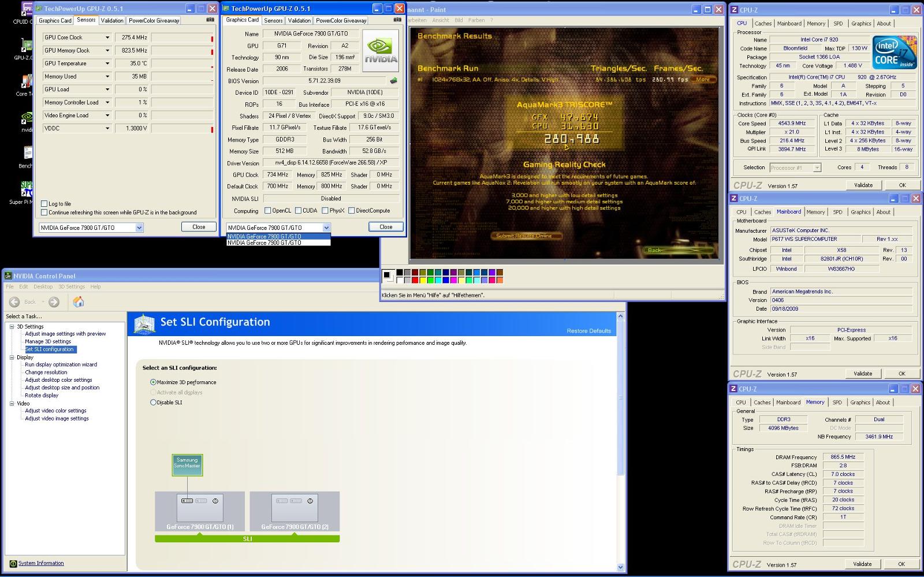
Task: Click OK in the CPU-Z Memory window
Action: 901,564
